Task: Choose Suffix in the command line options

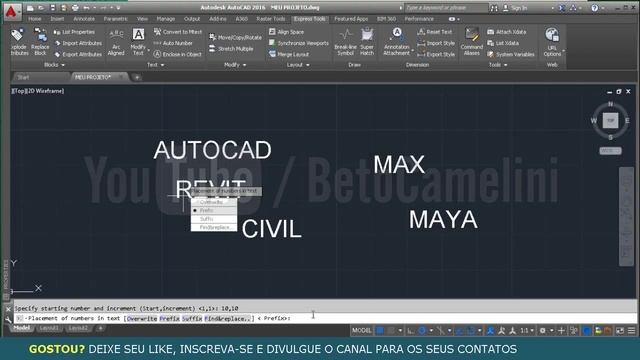Action: click(x=192, y=318)
